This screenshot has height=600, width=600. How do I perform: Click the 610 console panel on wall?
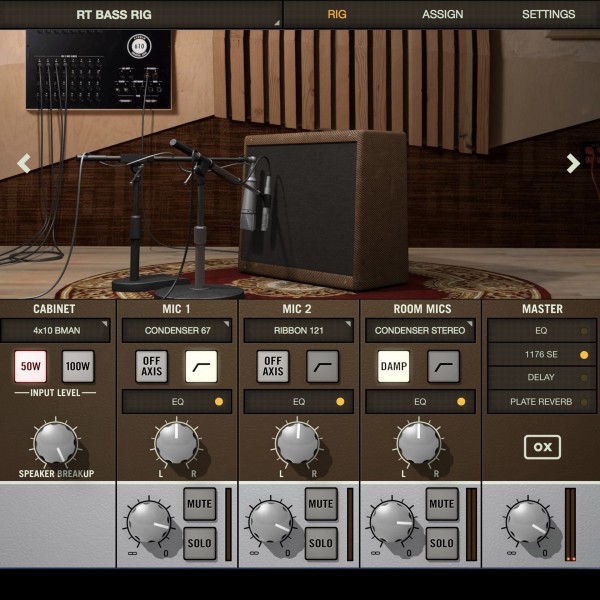tap(99, 70)
